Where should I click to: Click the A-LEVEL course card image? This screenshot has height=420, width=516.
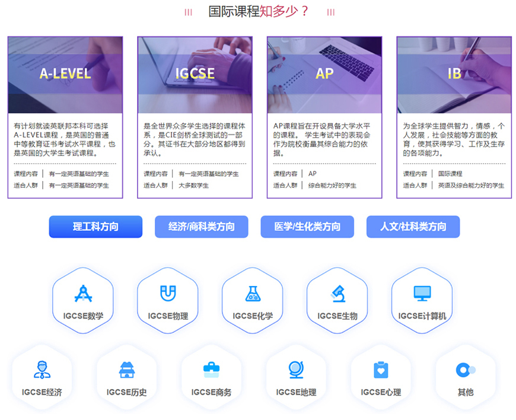[x=65, y=73]
